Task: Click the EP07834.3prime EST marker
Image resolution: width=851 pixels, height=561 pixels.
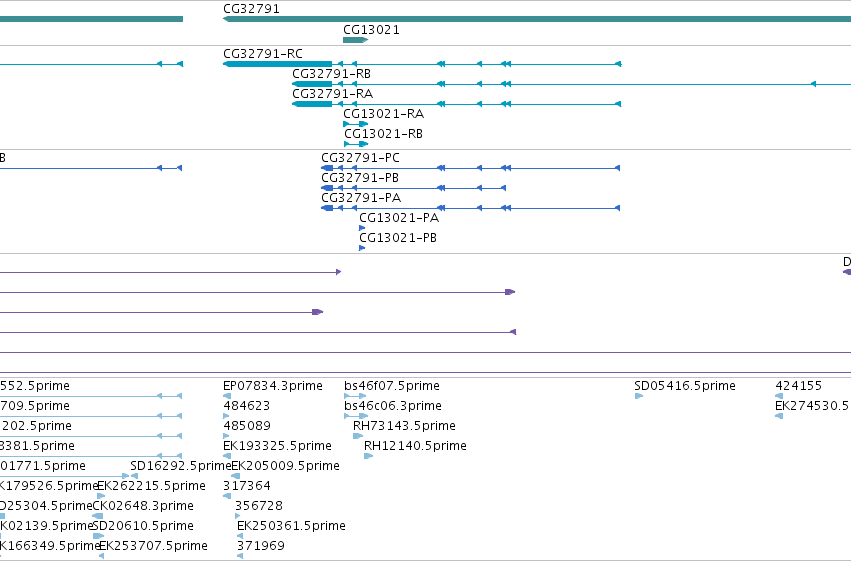Action: [227, 396]
